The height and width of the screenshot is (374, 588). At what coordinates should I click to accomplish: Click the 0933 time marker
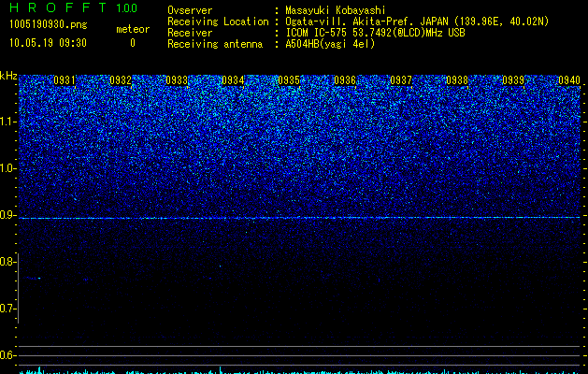coord(177,80)
